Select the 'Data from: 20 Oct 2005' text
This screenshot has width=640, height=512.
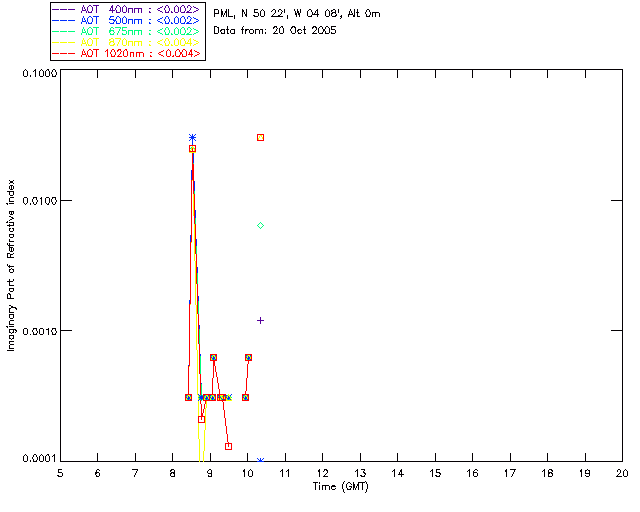point(275,31)
